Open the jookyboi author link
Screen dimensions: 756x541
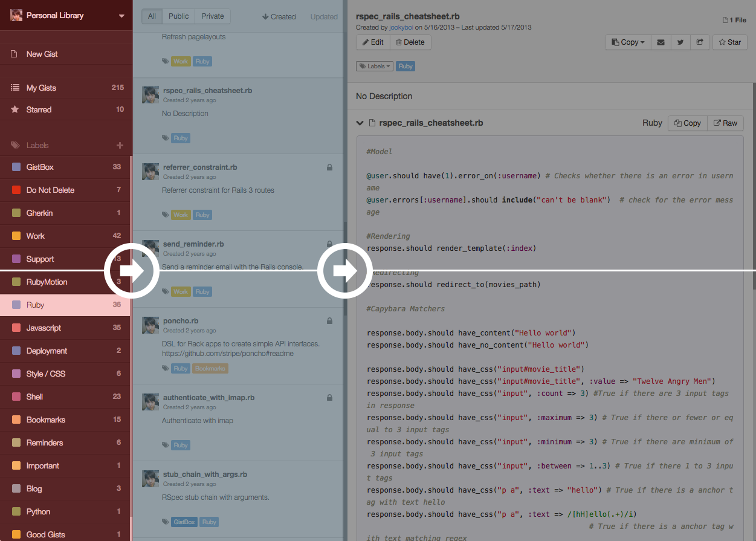[x=401, y=27]
